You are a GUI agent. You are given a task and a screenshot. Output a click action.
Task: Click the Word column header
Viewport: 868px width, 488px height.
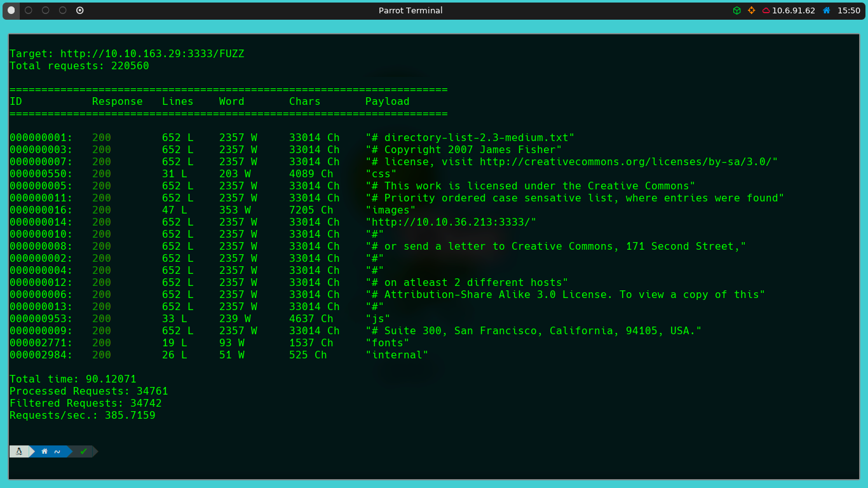pos(232,102)
